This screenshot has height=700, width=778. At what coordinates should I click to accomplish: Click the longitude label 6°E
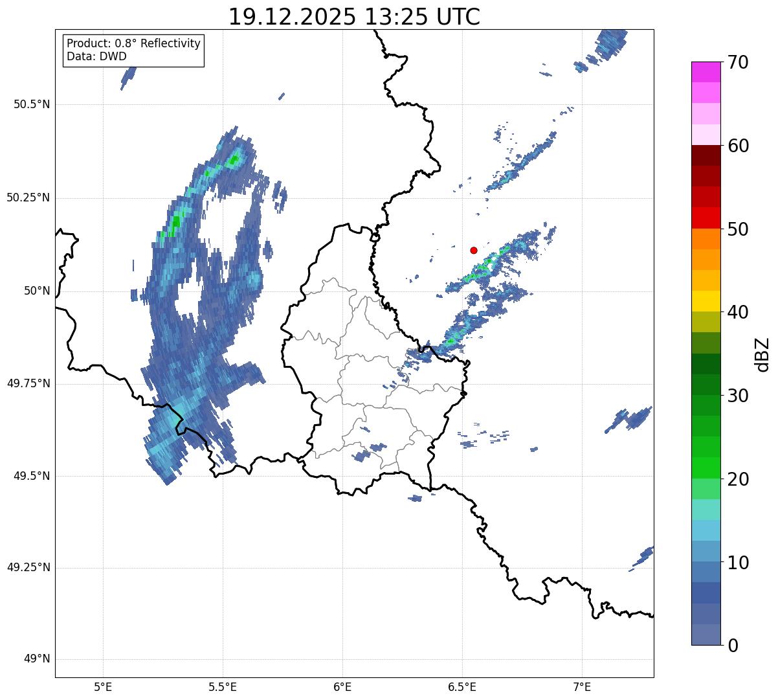pos(342,686)
